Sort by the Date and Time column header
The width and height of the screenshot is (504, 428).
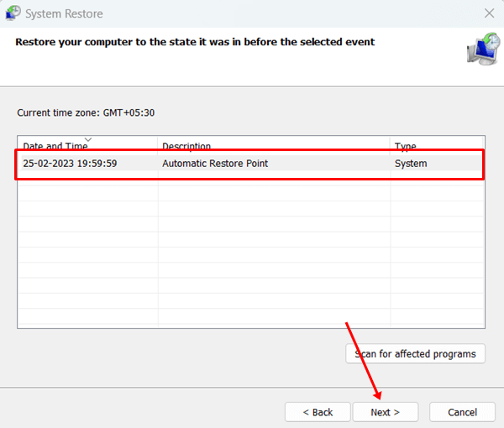(x=57, y=146)
